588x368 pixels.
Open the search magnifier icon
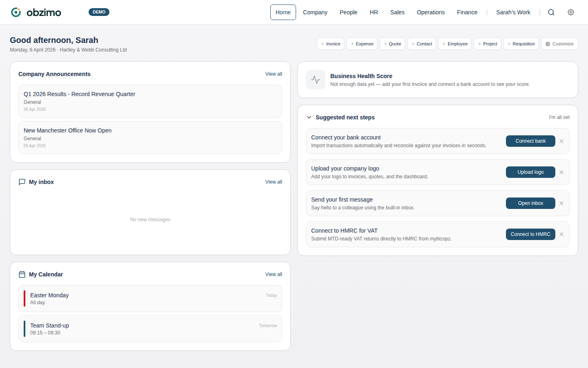pos(551,12)
